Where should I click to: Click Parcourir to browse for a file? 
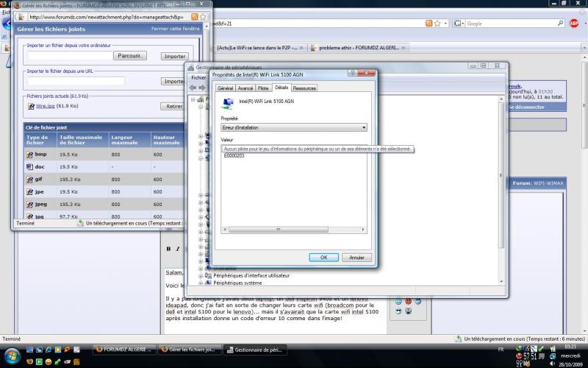(130, 56)
